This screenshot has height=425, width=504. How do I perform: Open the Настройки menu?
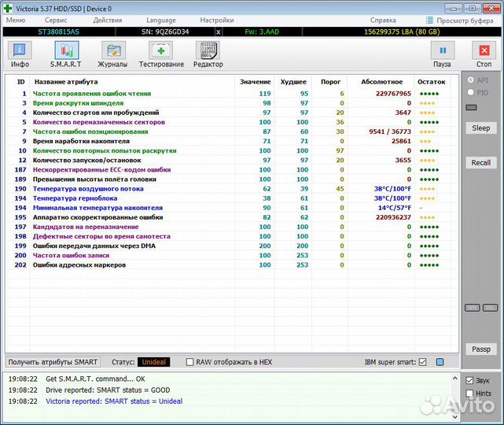pos(217,20)
